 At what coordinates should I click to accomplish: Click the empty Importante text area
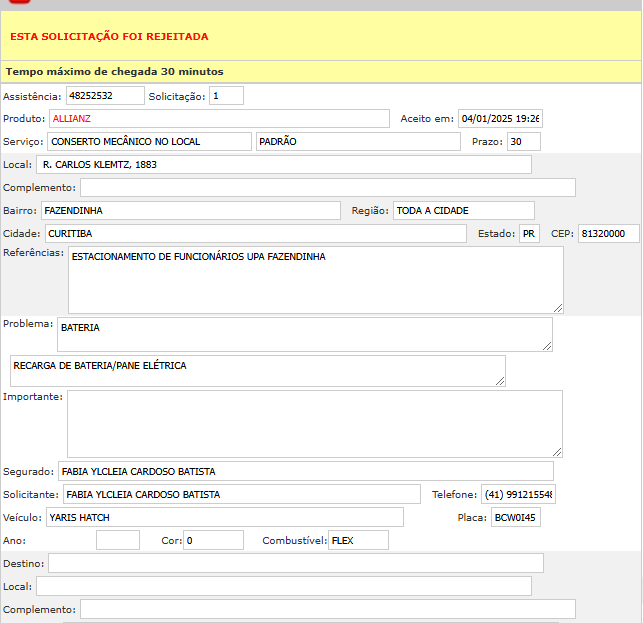(314, 424)
